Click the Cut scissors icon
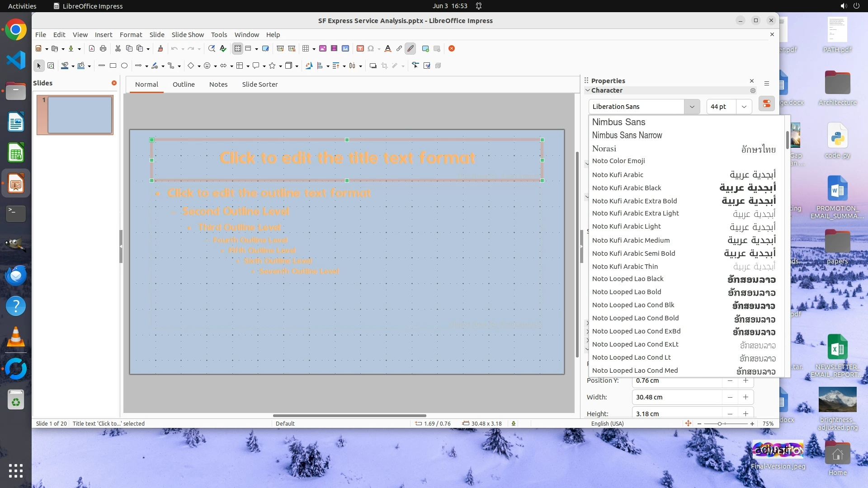 coord(118,49)
